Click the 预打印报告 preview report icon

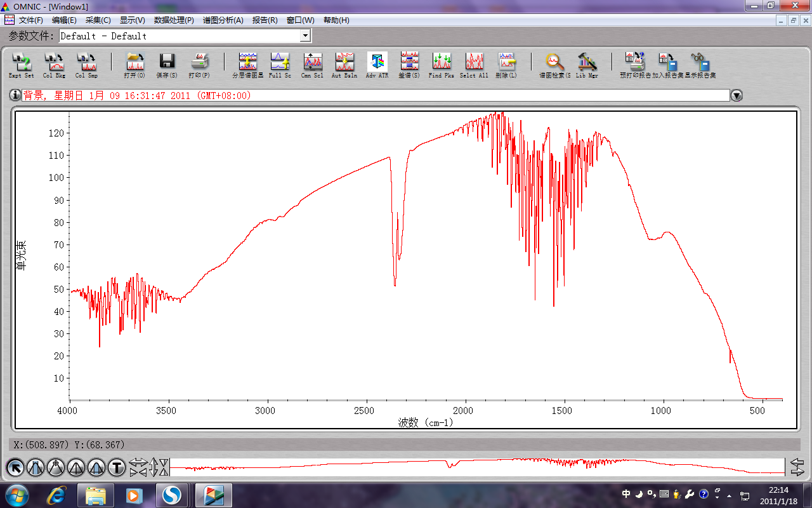[x=635, y=65]
